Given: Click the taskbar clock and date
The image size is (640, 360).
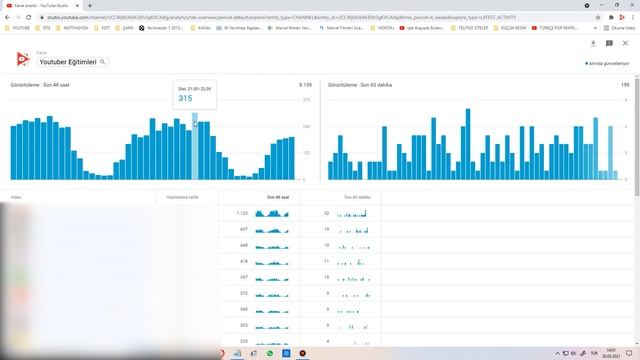Looking at the screenshot, I should pyautogui.click(x=611, y=353).
